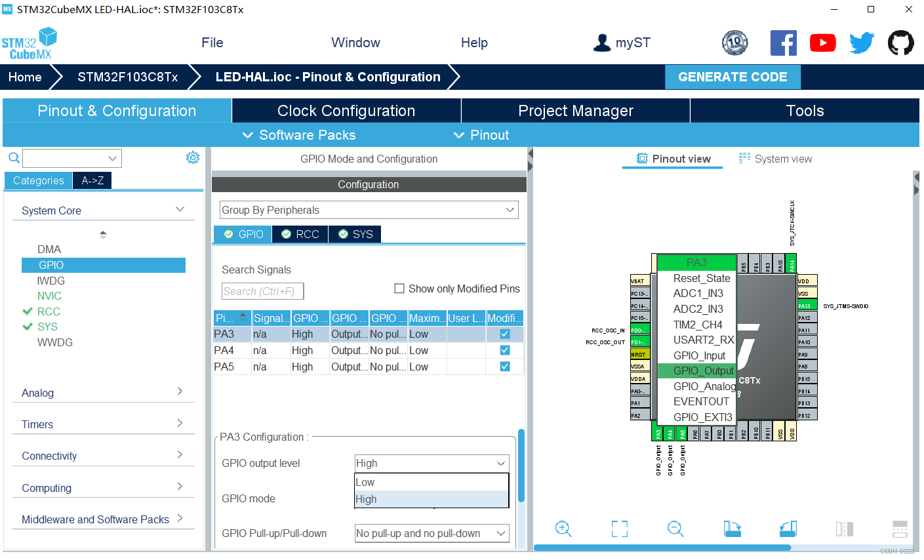The height and width of the screenshot is (560, 924).
Task: Click the zoom in magnifier icon
Action: (563, 529)
